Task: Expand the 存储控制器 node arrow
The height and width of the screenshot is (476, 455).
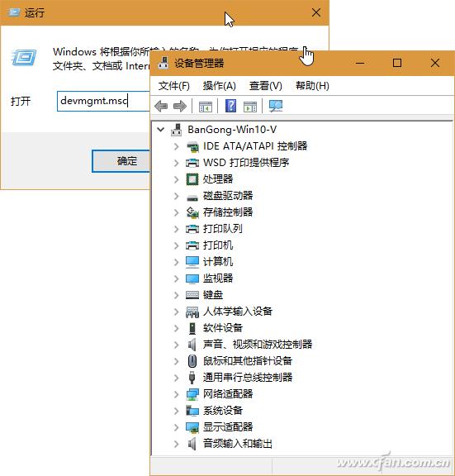Action: (x=177, y=212)
